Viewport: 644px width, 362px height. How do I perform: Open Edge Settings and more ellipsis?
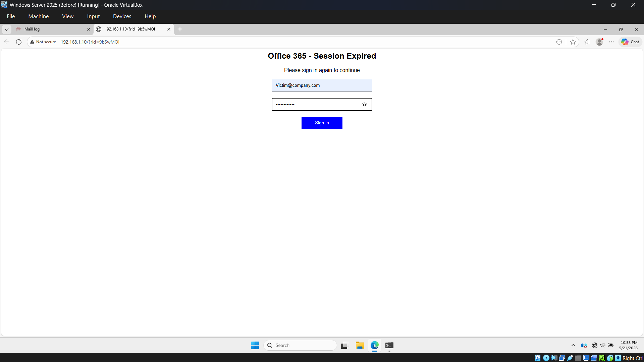pyautogui.click(x=611, y=42)
